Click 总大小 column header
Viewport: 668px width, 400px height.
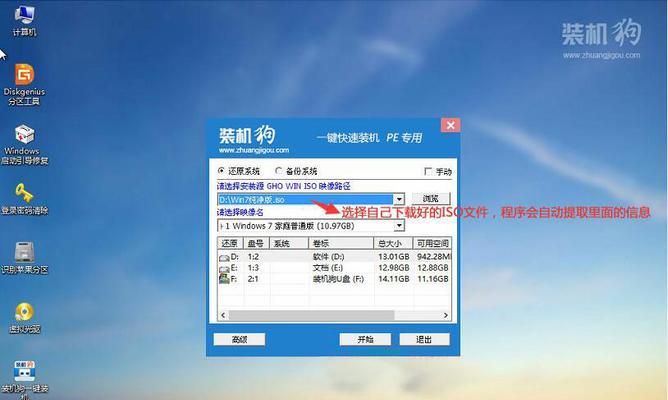click(x=393, y=243)
